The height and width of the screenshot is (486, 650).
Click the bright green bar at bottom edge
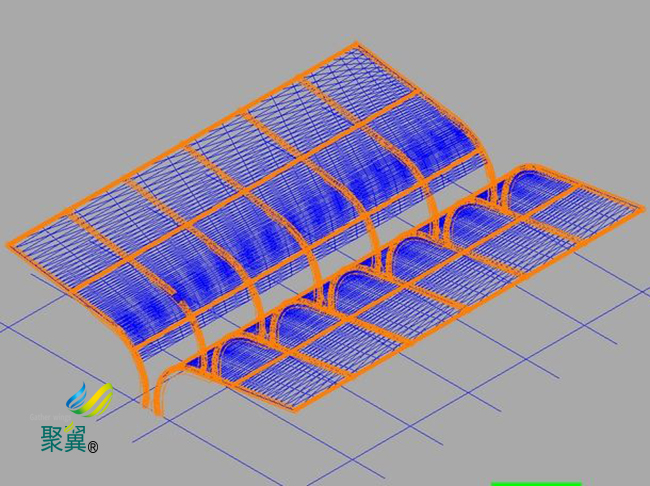[535, 483]
